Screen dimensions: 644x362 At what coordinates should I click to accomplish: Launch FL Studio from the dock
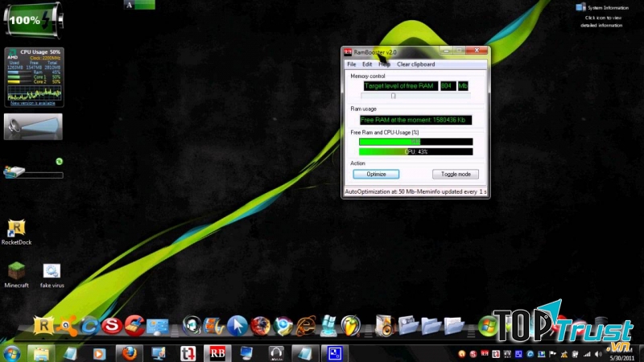pyautogui.click(x=350, y=326)
